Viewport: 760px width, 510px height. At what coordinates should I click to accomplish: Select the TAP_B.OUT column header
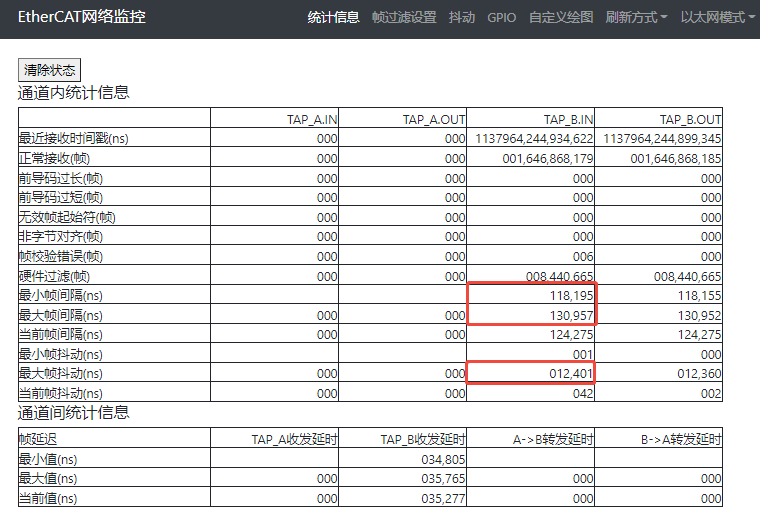(690, 119)
